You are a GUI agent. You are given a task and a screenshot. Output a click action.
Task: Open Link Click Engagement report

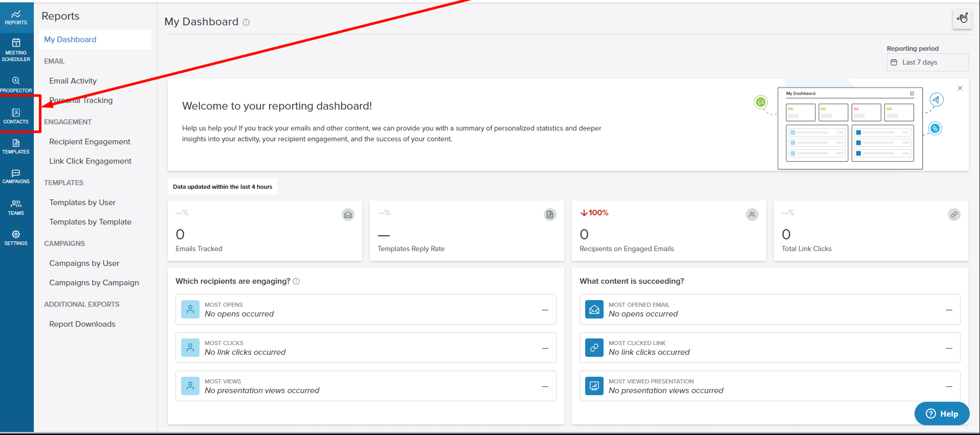pos(90,161)
